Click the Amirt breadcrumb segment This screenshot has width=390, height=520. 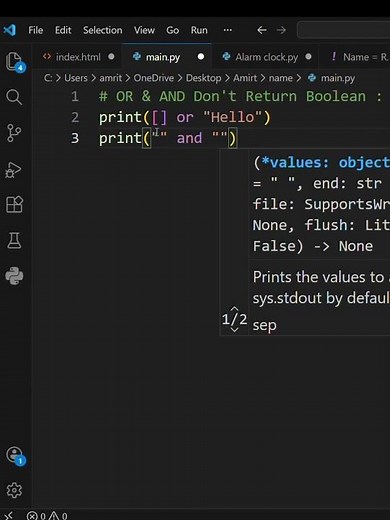click(x=245, y=78)
